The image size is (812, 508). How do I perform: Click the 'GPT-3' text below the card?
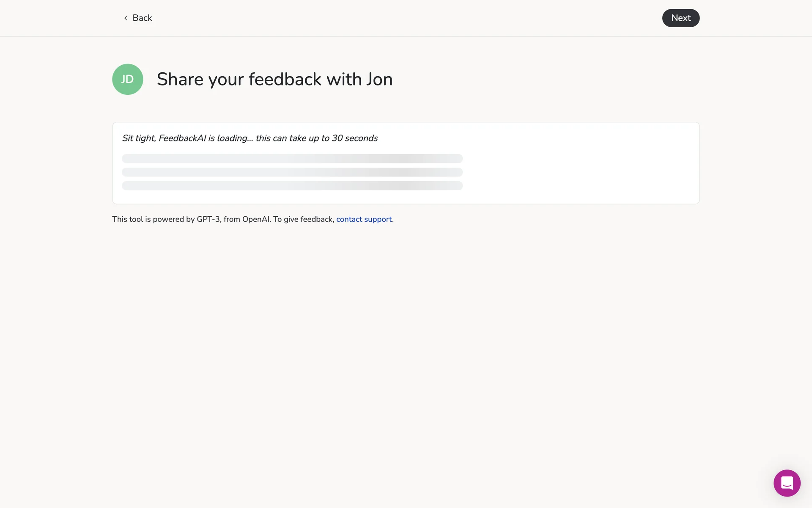pyautogui.click(x=208, y=219)
